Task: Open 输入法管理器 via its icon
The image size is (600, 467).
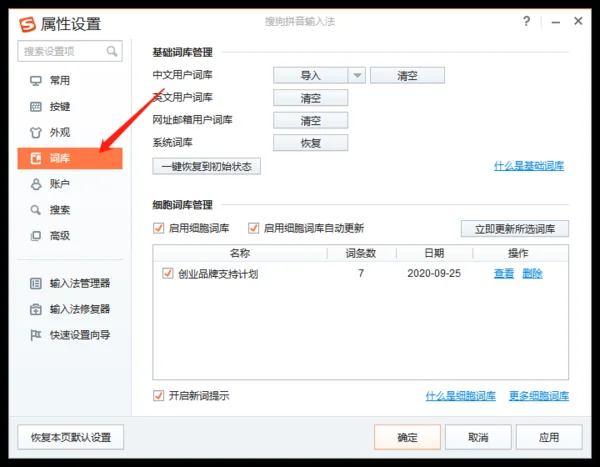Action: pos(36,284)
